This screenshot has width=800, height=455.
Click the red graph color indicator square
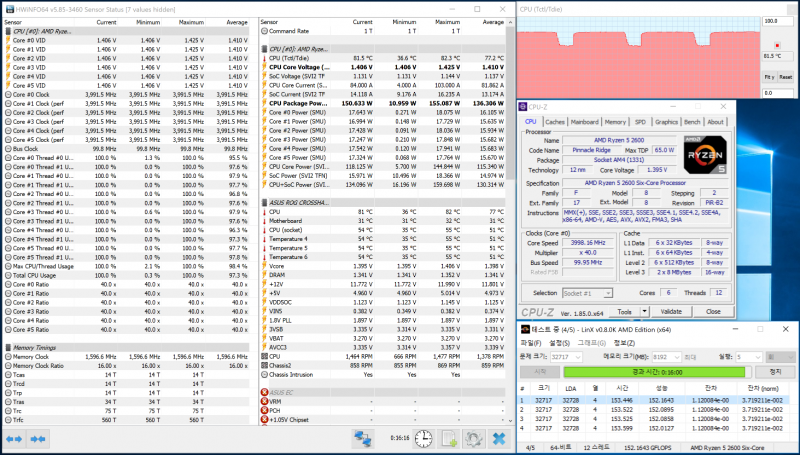[x=777, y=45]
